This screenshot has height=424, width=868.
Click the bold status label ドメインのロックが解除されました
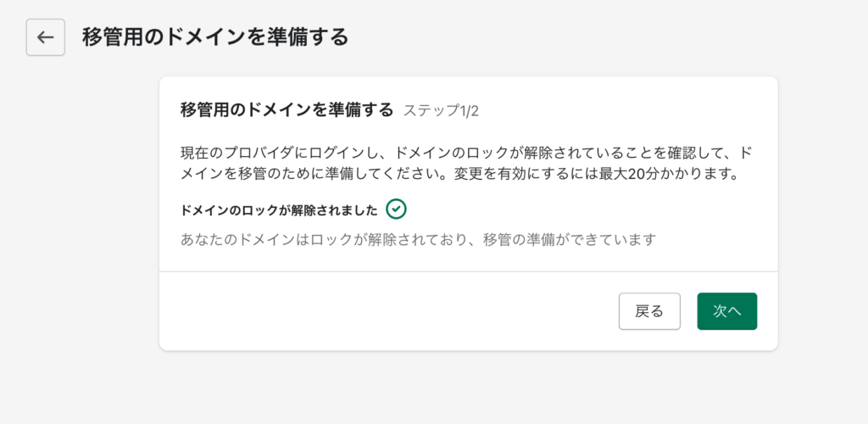[279, 210]
